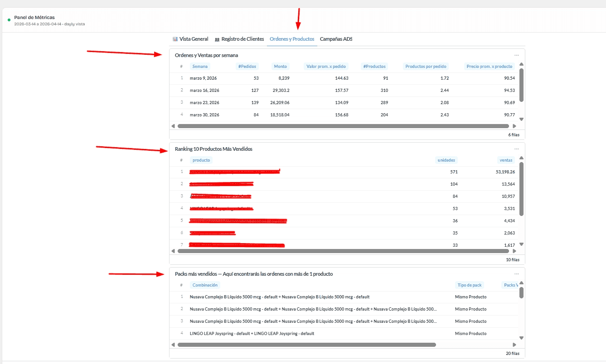The height and width of the screenshot is (364, 606).
Task: Select the Campañas ADS tab
Action: pos(336,39)
